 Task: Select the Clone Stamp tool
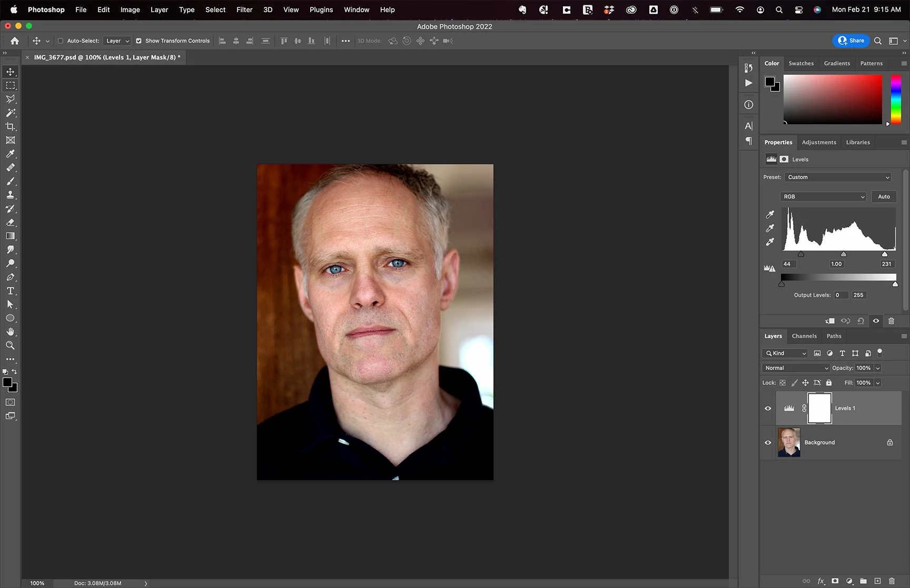[x=11, y=195]
